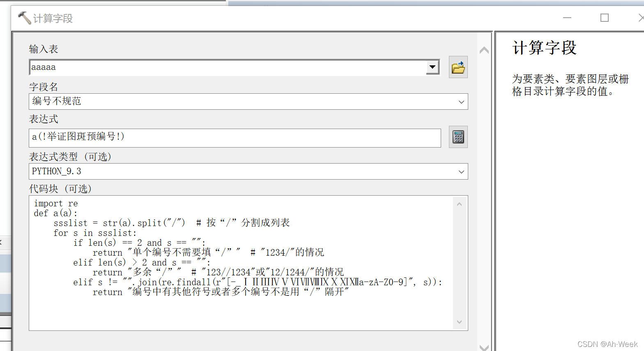Click the help description paragraph text

[570, 85]
